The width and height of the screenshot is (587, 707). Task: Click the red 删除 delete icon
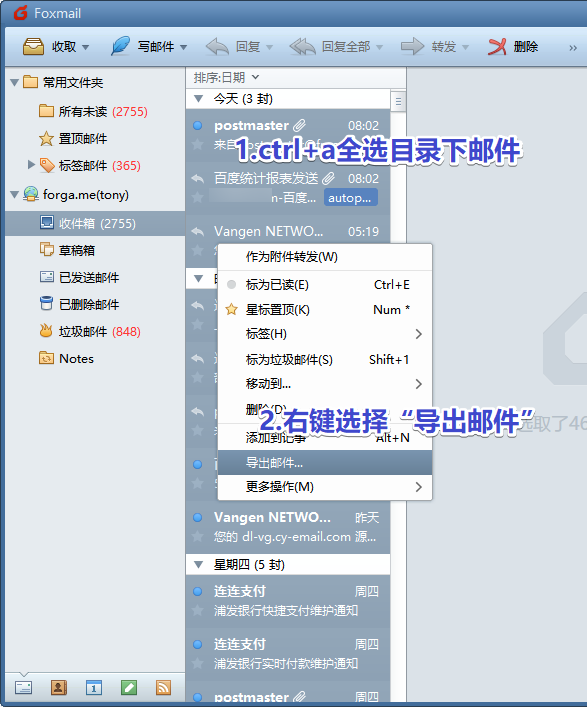click(x=497, y=46)
